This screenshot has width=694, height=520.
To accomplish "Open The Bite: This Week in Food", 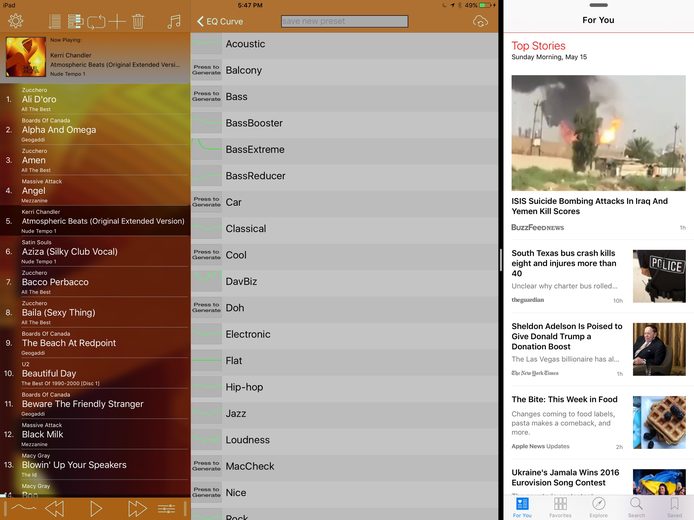I will pyautogui.click(x=598, y=423).
